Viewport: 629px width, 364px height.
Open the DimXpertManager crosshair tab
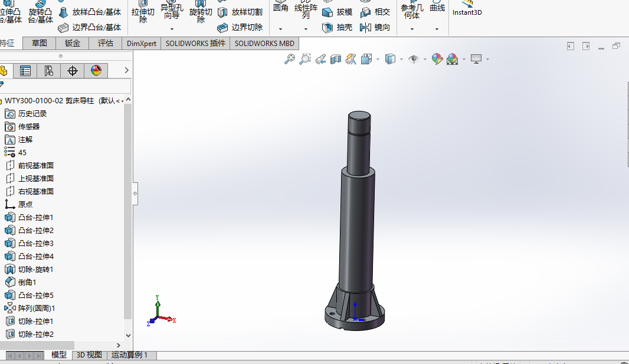click(x=72, y=71)
